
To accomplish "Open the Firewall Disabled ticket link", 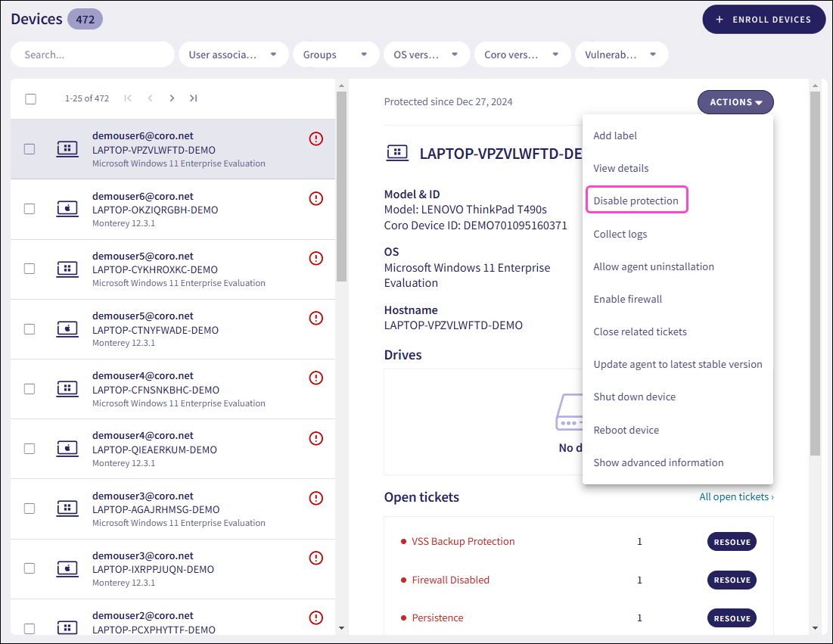I will tap(450, 580).
